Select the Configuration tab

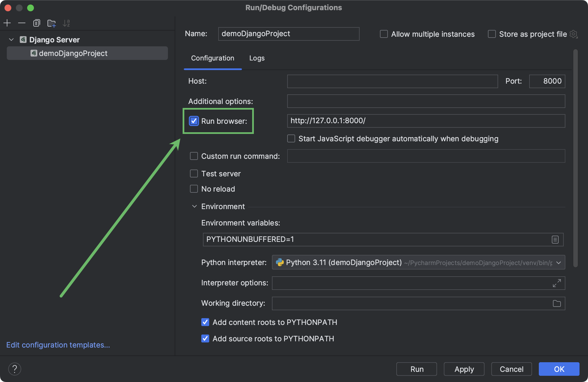213,58
